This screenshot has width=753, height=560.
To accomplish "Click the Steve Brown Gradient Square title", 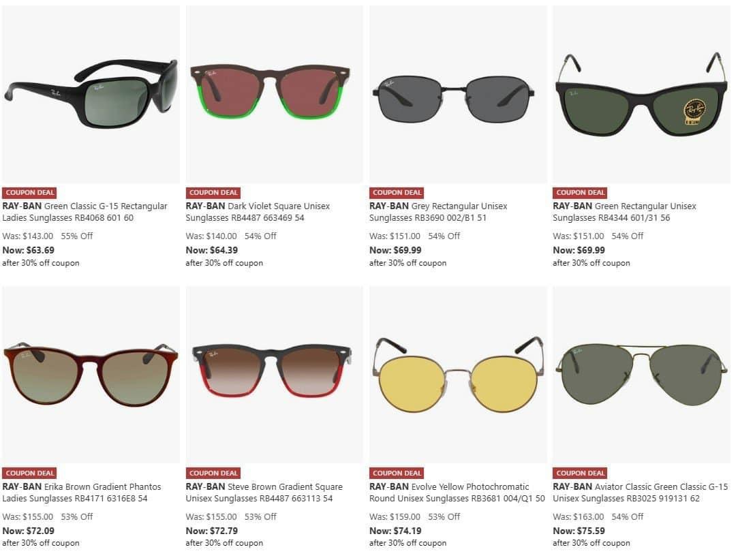I will (264, 493).
